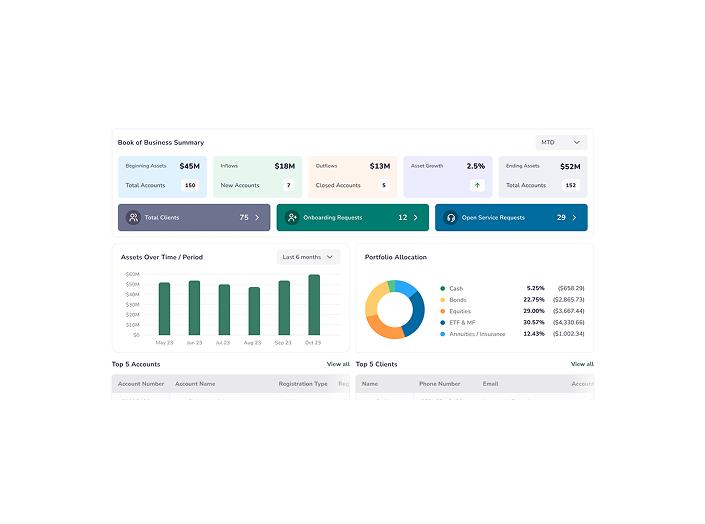Screen dimensions: 705x524
Task: Click the May 23 bar in chart
Action: coord(164,309)
